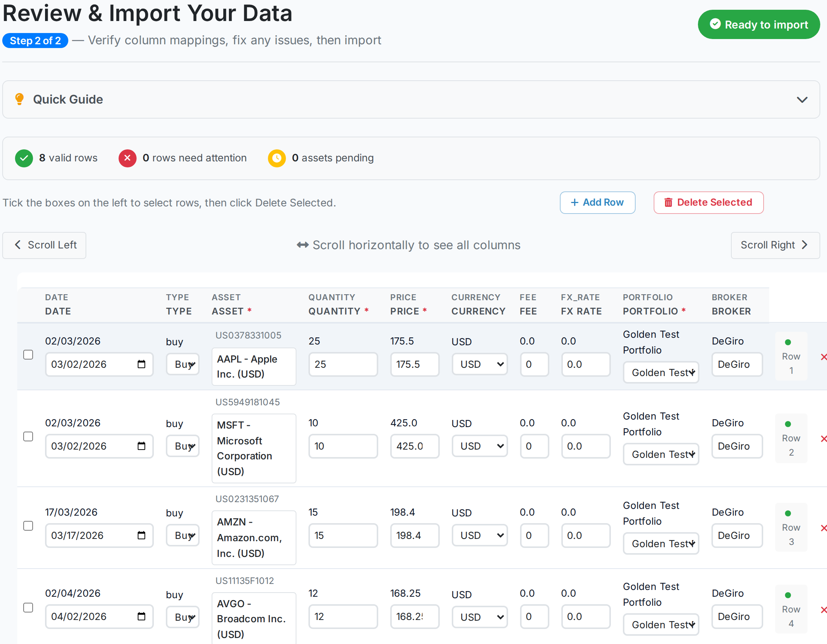
Task: Tick checkbox for AVGO row
Action: coord(28,608)
